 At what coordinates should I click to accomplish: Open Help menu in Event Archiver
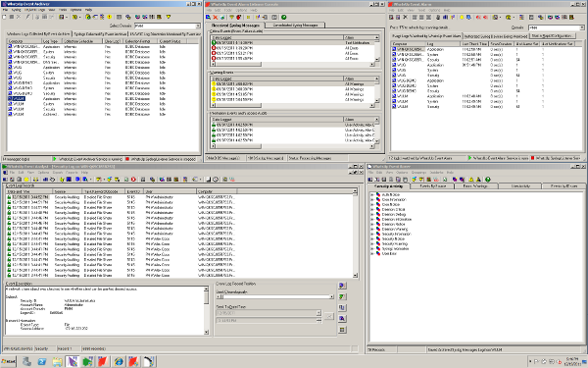click(x=88, y=10)
